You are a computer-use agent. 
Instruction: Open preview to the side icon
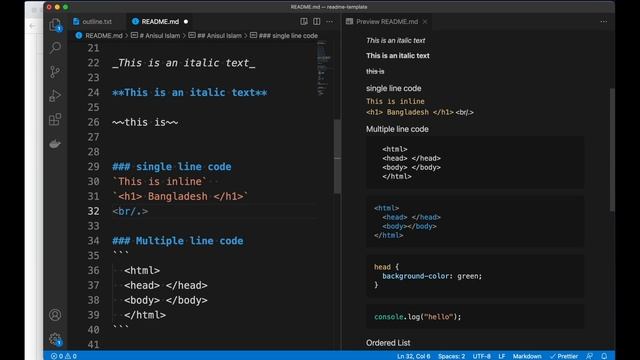pos(304,21)
